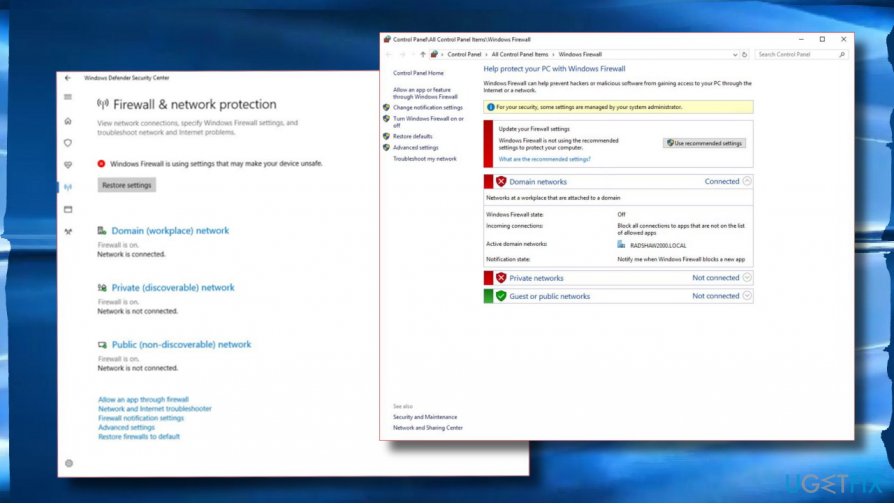The height and width of the screenshot is (504, 894).
Task: Open Network and Sharing Center link
Action: 428,428
